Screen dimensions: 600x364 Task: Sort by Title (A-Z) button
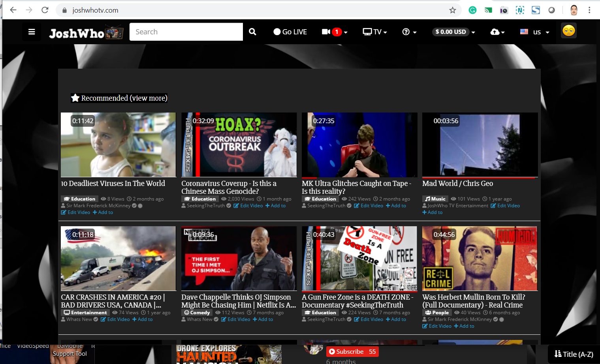(574, 354)
